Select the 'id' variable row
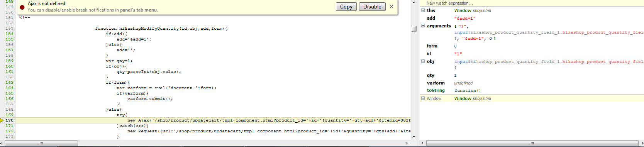The image size is (644, 147). (x=532, y=54)
